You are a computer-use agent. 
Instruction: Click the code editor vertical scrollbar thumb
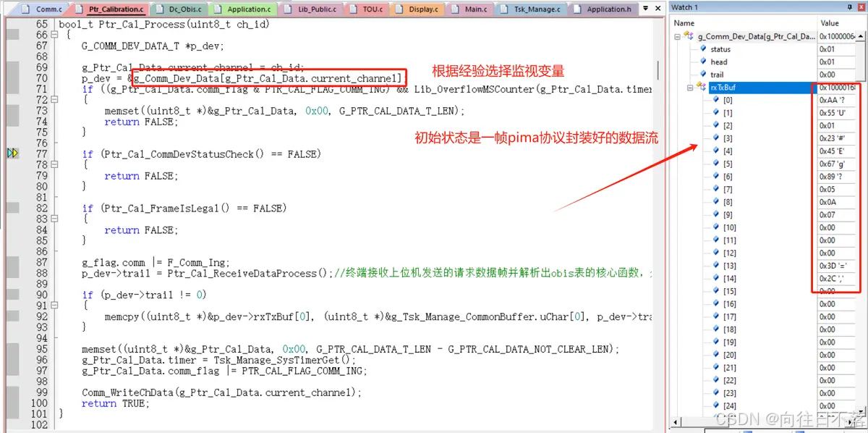click(658, 70)
